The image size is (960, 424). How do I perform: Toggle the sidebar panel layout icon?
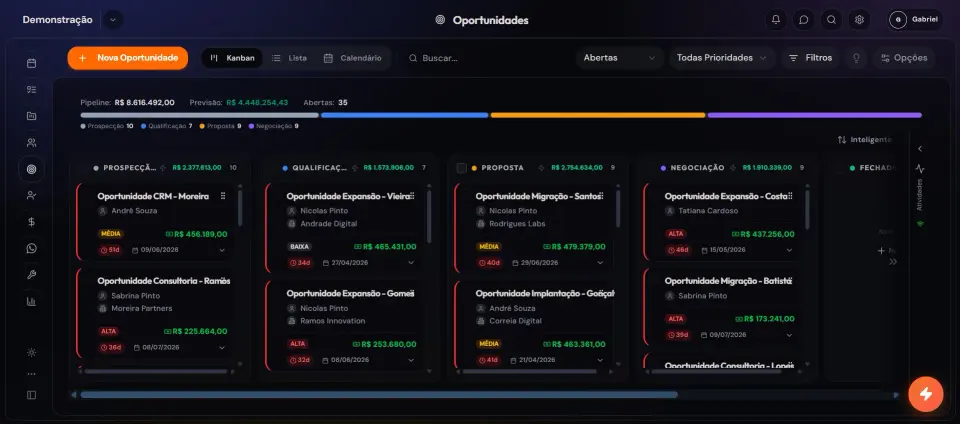tap(31, 395)
